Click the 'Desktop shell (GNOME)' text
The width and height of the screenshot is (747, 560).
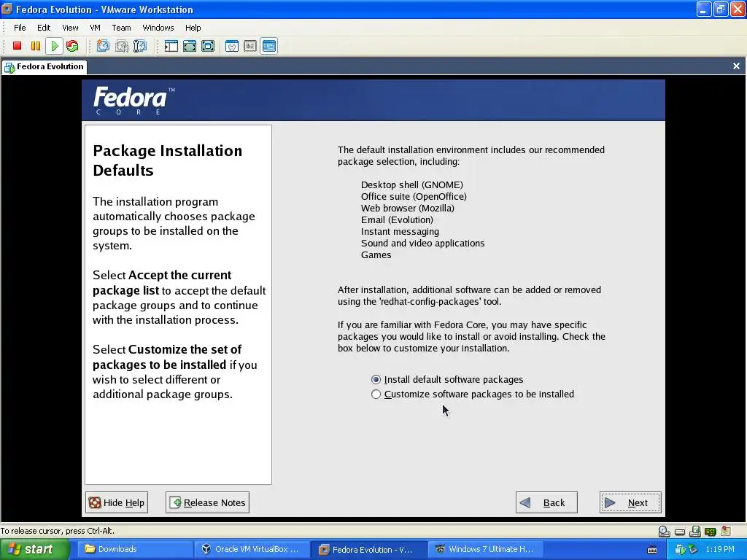click(411, 184)
